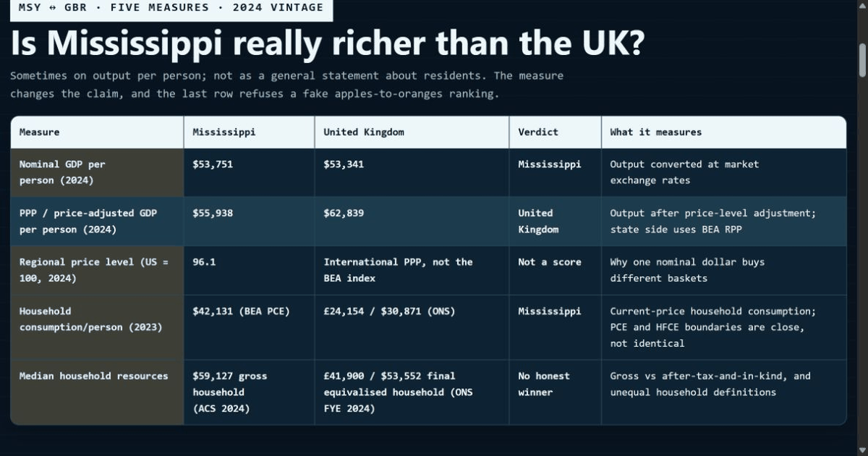
Task: Select the Measure column header
Action: point(98,132)
